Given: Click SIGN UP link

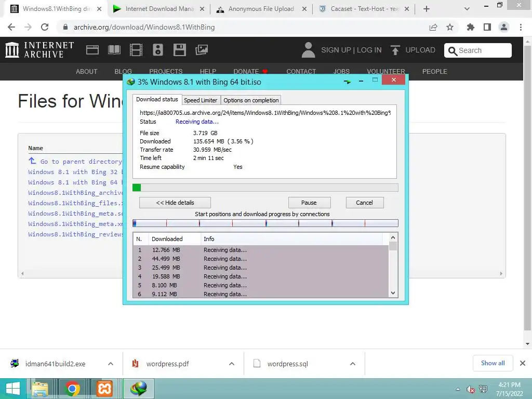Looking at the screenshot, I should (x=336, y=50).
